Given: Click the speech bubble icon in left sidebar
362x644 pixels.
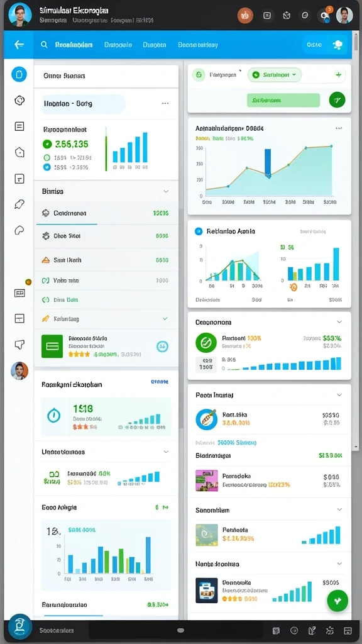Looking at the screenshot, I should click(x=19, y=344).
